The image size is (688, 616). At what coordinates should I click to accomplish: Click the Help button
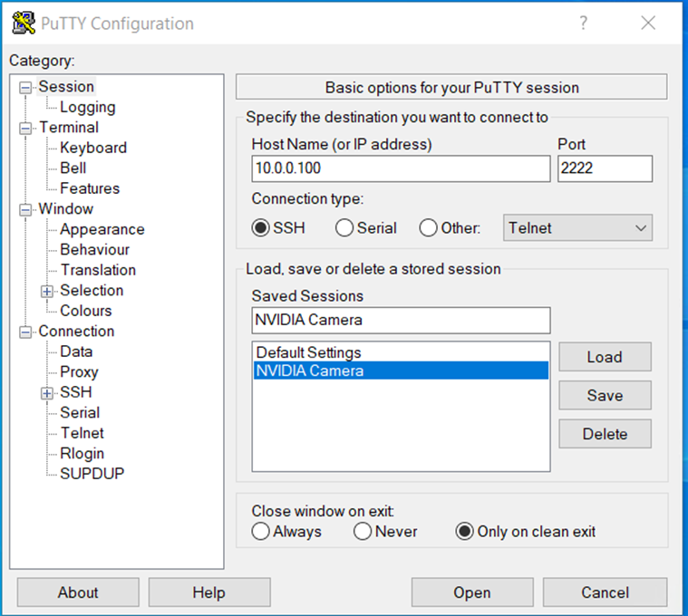208,592
